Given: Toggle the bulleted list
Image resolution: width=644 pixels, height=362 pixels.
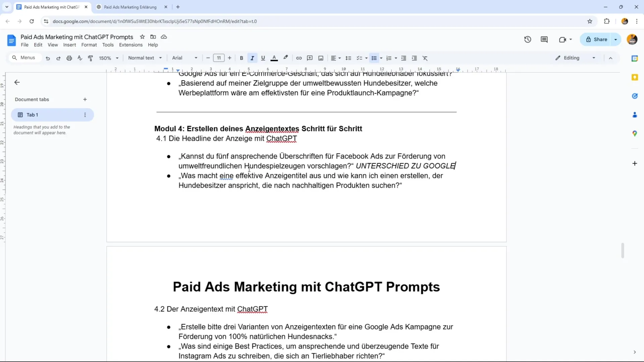Looking at the screenshot, I should point(374,58).
